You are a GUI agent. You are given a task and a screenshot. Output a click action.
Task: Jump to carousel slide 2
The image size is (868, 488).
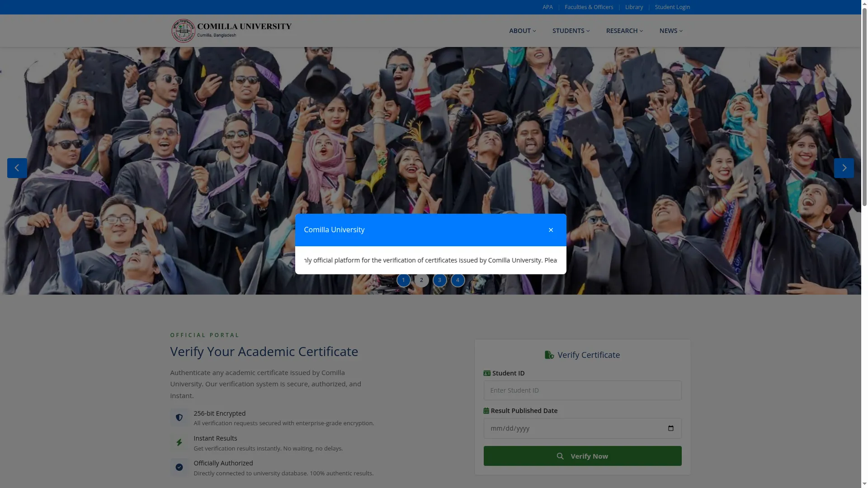[421, 280]
